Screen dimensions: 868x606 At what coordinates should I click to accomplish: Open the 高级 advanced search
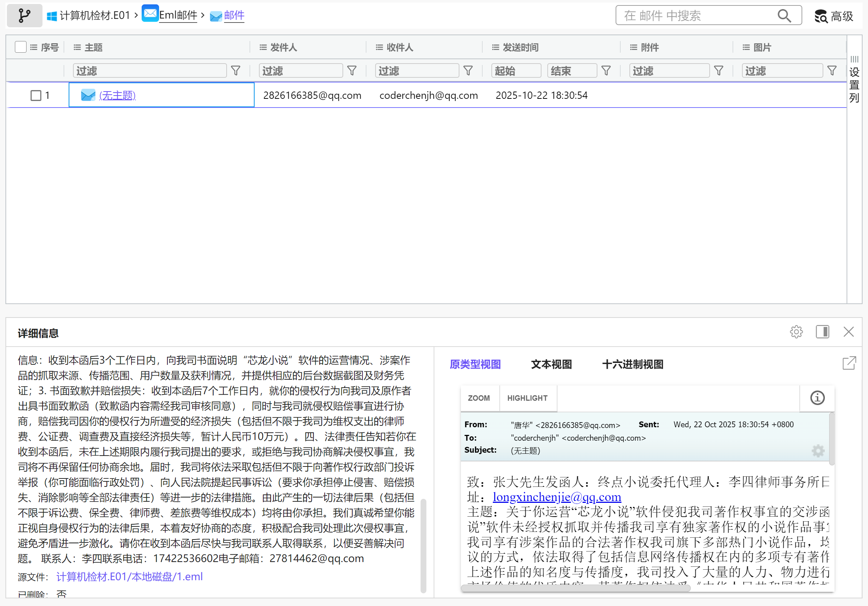coord(834,16)
